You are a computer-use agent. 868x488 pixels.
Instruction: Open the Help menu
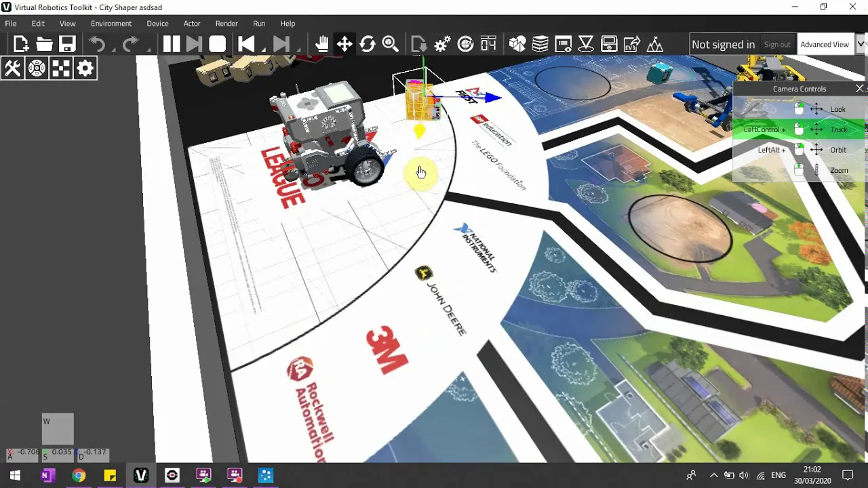[x=288, y=24]
